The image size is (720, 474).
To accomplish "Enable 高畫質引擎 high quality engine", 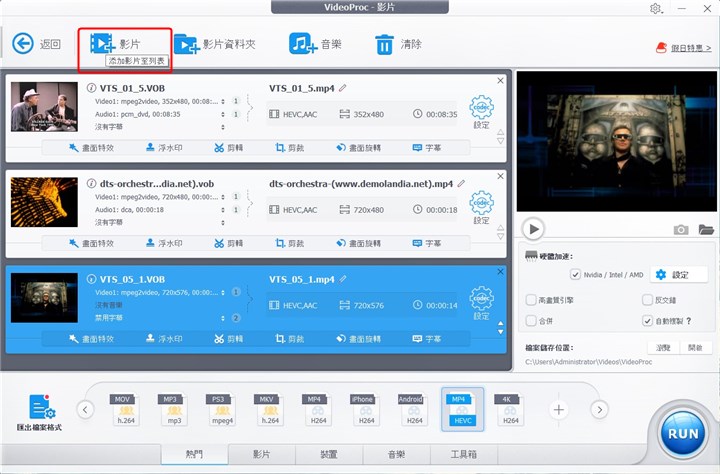I will click(x=531, y=300).
